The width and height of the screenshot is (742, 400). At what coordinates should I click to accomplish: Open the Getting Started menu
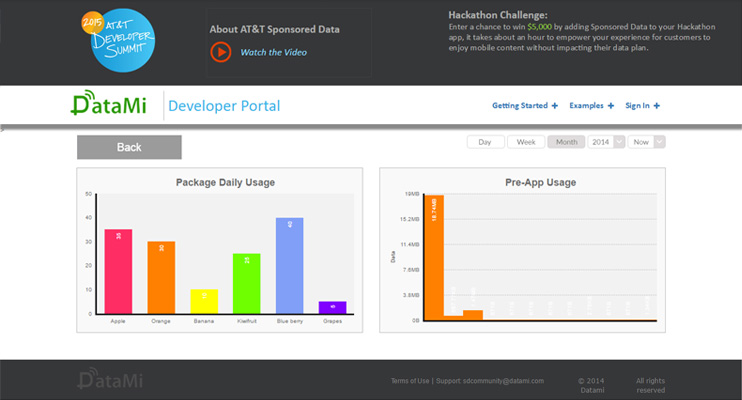(x=520, y=106)
